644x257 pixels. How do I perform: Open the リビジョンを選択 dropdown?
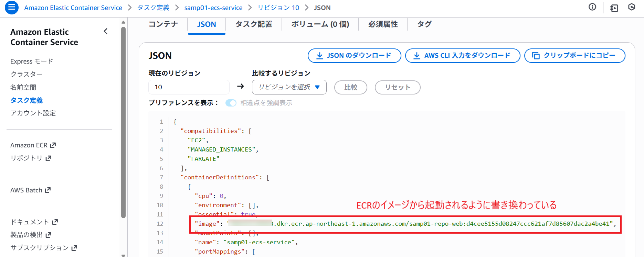pos(289,87)
